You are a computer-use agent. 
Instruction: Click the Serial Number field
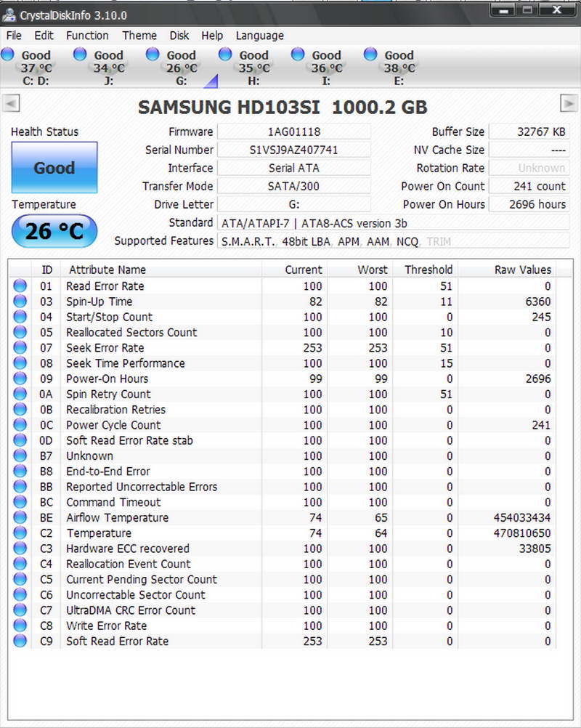(293, 150)
